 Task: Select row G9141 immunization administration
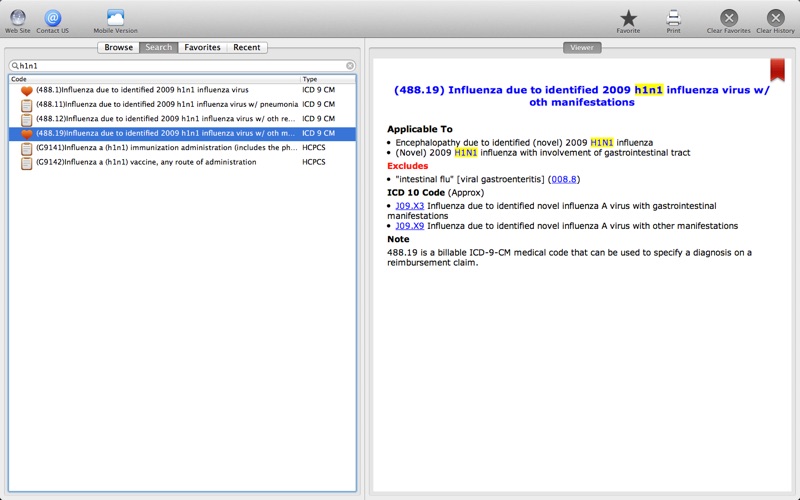coord(182,148)
